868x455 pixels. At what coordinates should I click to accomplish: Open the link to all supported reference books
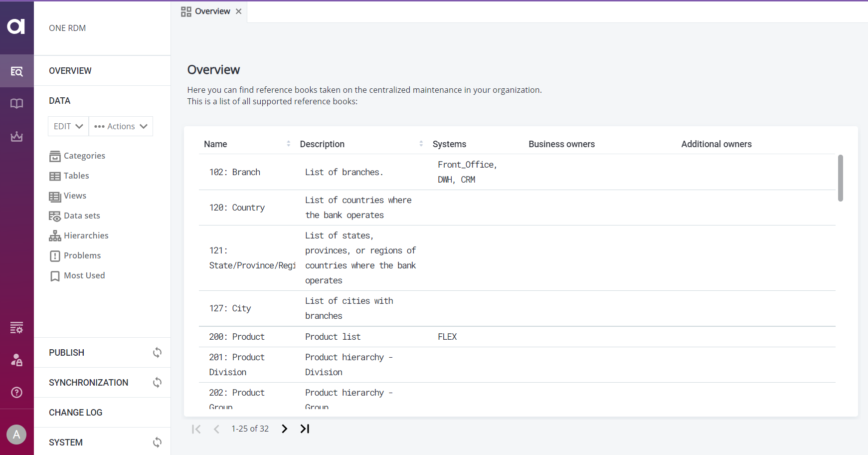tap(272, 101)
